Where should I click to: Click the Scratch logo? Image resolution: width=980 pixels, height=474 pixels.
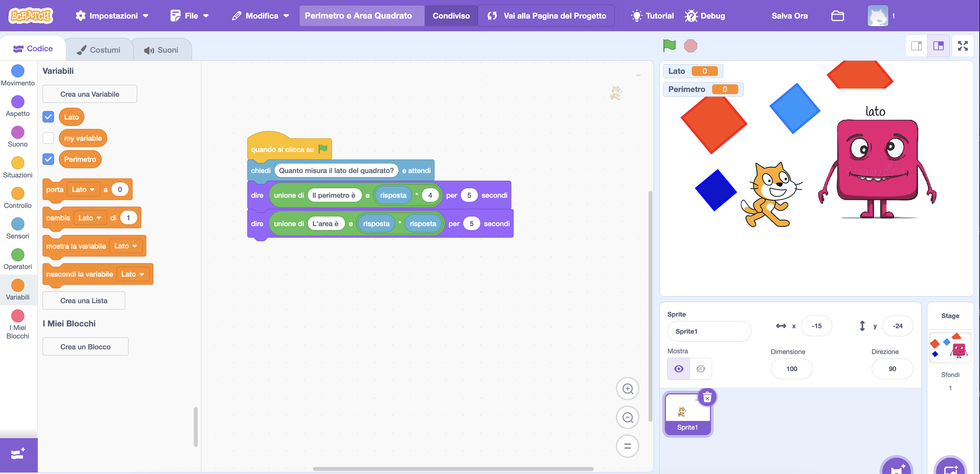(x=31, y=16)
